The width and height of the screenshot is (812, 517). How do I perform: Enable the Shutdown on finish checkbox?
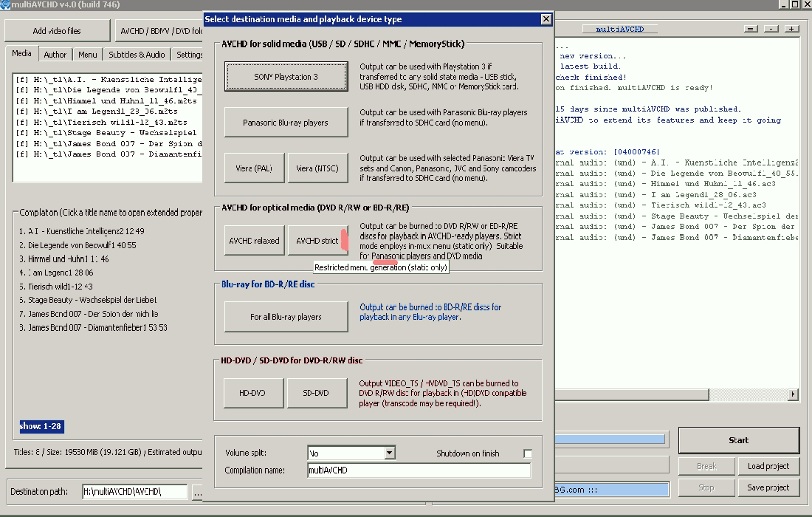[527, 453]
